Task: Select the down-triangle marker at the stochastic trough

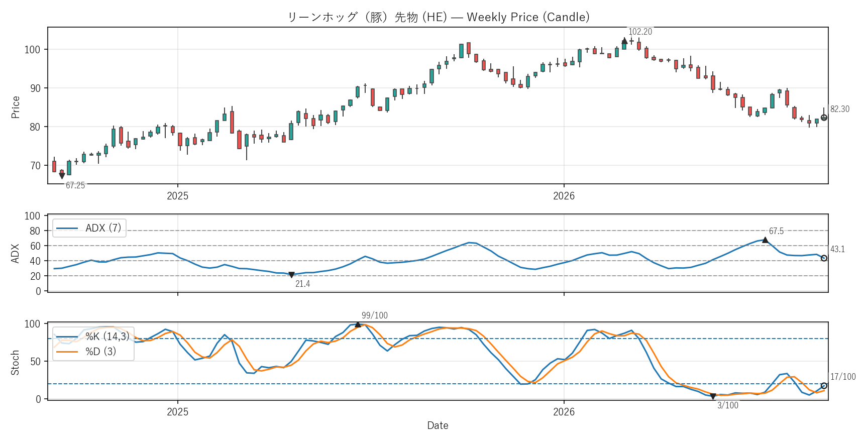Action: (x=713, y=396)
